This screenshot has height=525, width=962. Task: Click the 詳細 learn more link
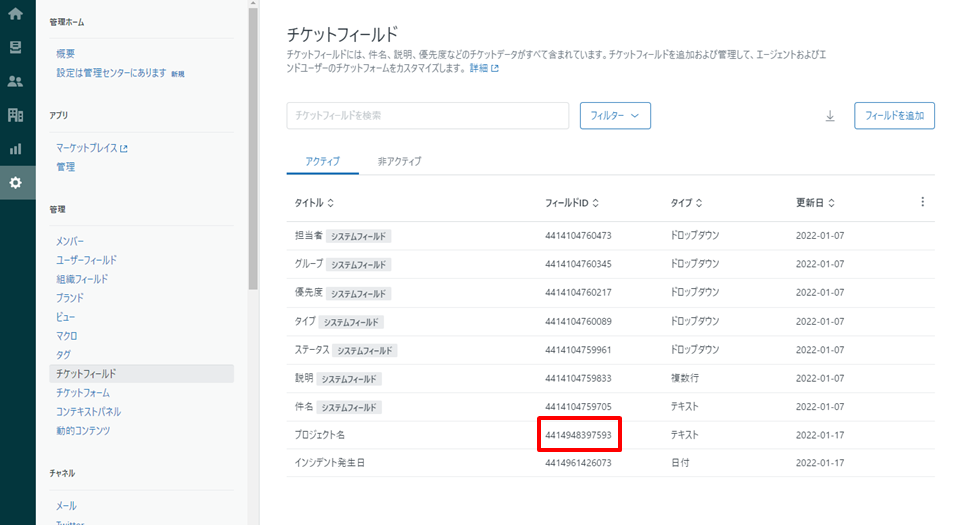coord(479,68)
